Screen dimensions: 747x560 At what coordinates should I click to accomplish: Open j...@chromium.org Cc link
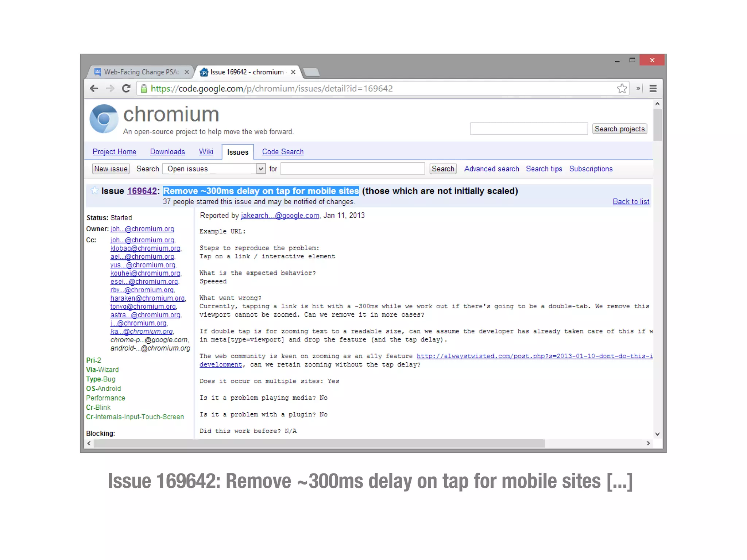139,323
